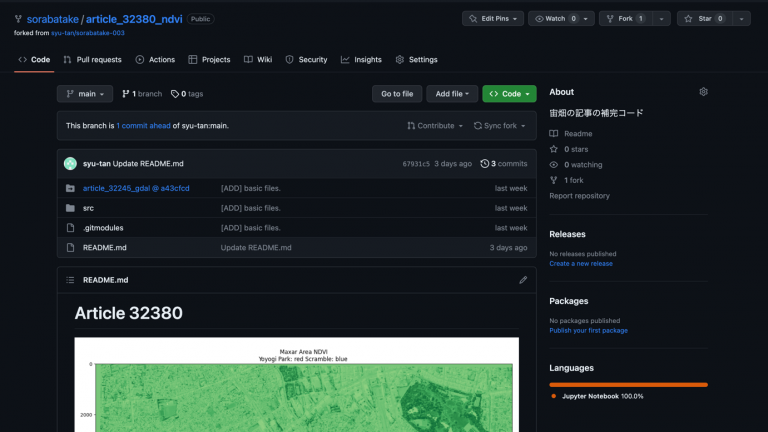Click the Watch button
Viewport: 768px width, 432px height.
tap(561, 19)
